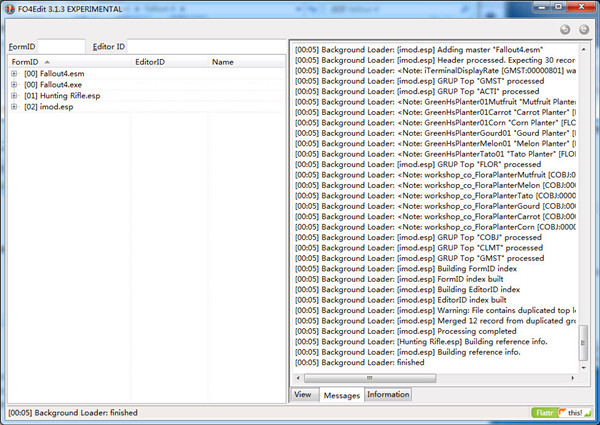This screenshot has height=425, width=600.
Task: Open the Messages tab
Action: point(342,395)
